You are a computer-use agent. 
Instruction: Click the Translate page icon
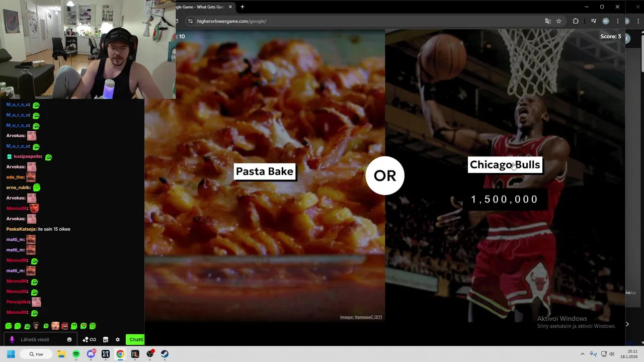tap(548, 21)
